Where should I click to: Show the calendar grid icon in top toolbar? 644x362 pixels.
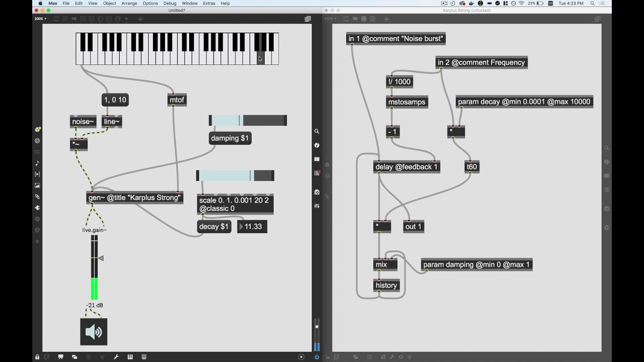point(307,19)
